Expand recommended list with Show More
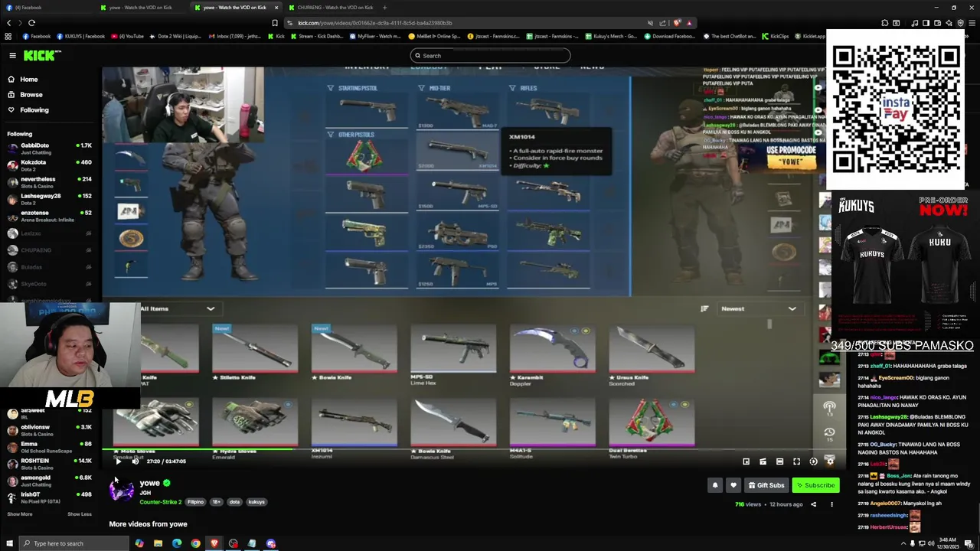The width and height of the screenshot is (980, 551). (x=20, y=514)
